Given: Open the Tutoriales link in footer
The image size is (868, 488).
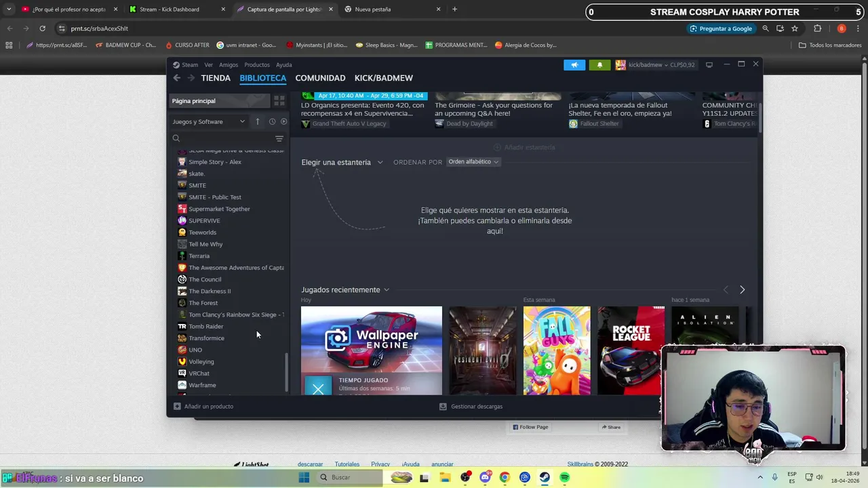Looking at the screenshot, I should pos(347,464).
